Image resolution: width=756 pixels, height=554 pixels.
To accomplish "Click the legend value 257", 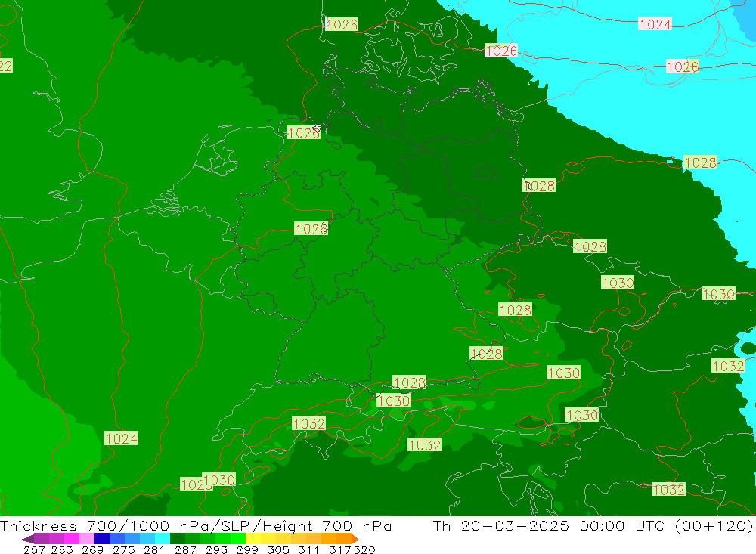I will [x=34, y=549].
